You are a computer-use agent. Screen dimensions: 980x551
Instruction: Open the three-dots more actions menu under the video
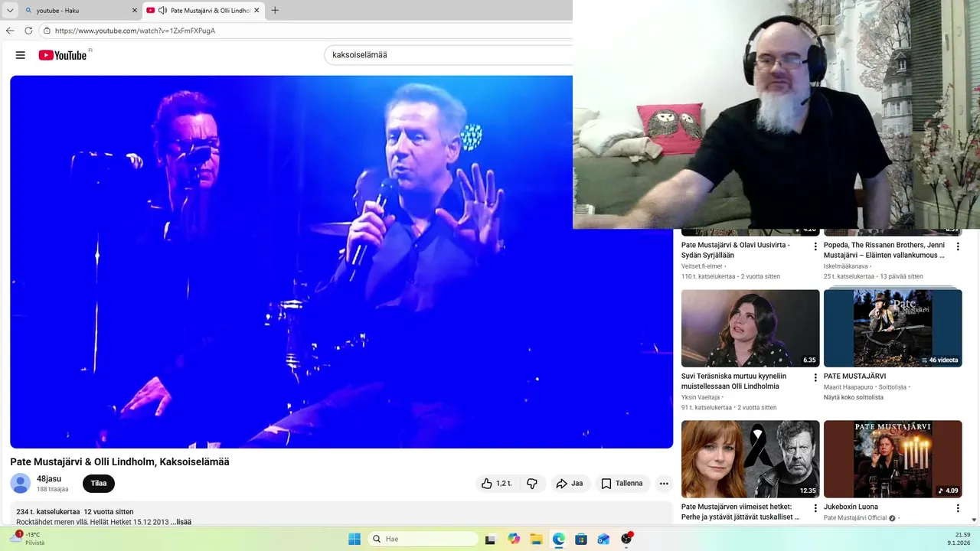664,484
